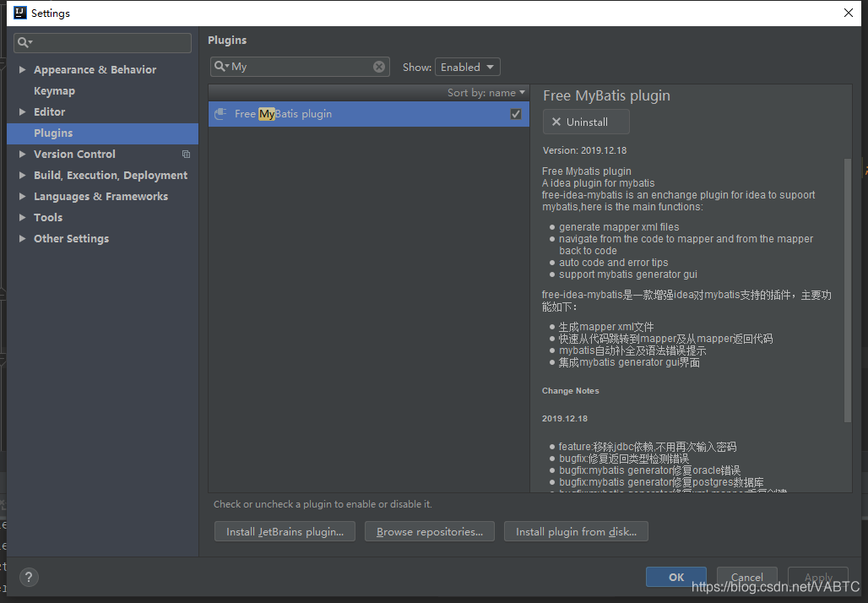This screenshot has height=603, width=868.
Task: Expand the Version Control section
Action: click(22, 154)
